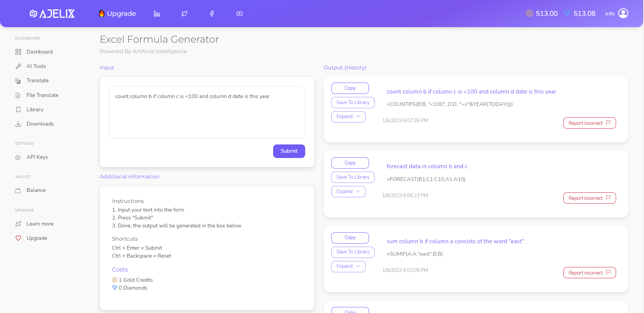The height and width of the screenshot is (313, 644).
Task: Report the SUMIF formula as incorrect
Action: pos(589,273)
